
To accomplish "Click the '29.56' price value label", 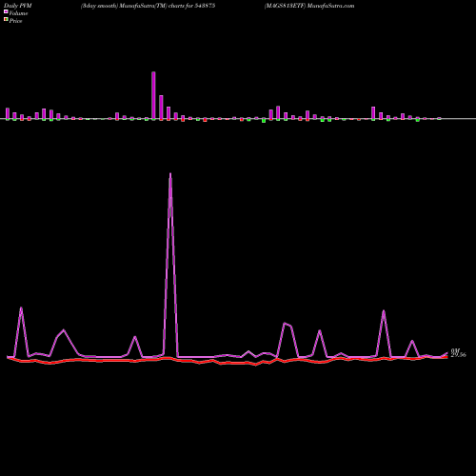I will point(458,355).
